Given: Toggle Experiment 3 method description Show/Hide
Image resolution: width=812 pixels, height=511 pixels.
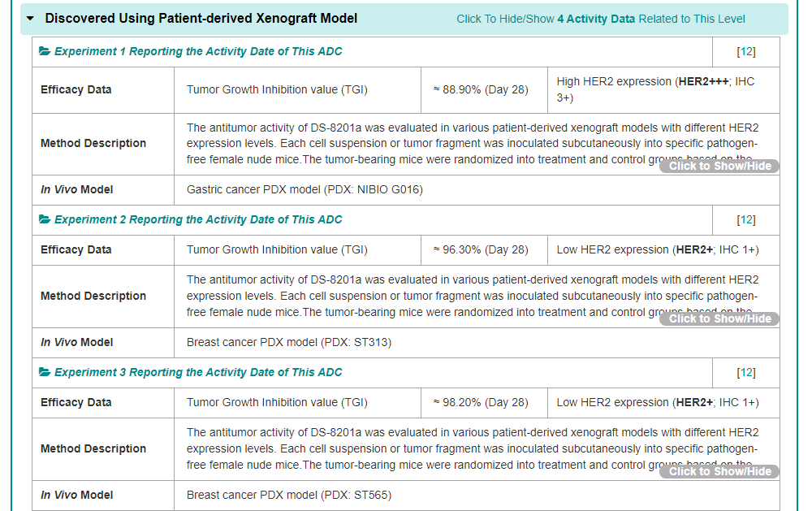Looking at the screenshot, I should (719, 471).
